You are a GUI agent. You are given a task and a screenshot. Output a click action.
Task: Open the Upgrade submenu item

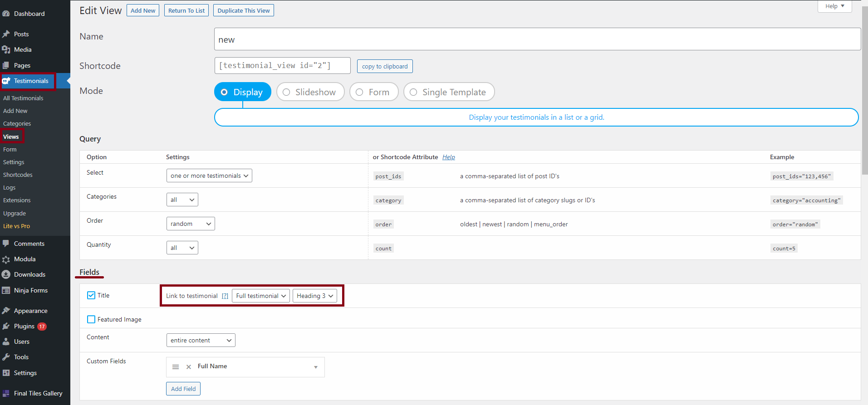15,213
